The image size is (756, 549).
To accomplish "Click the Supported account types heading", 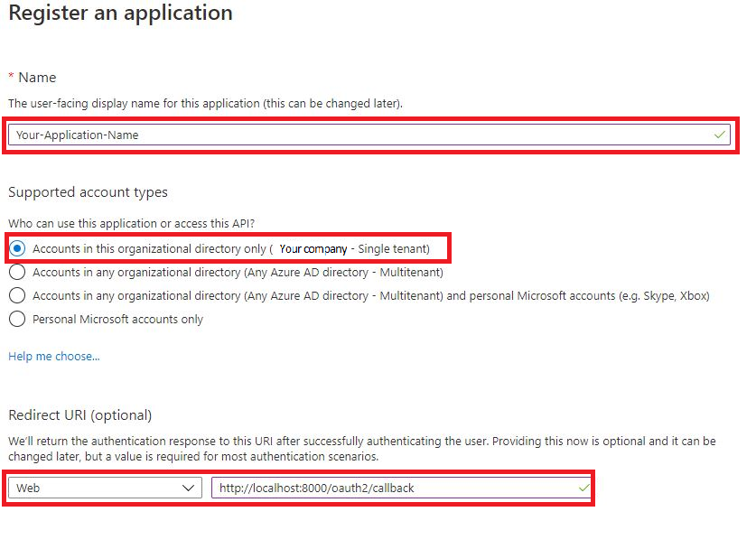I will click(x=88, y=192).
